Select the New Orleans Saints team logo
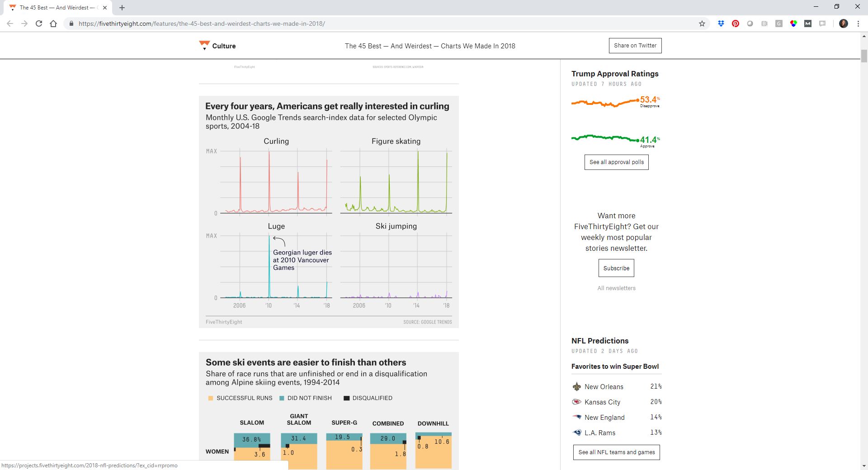 (576, 387)
